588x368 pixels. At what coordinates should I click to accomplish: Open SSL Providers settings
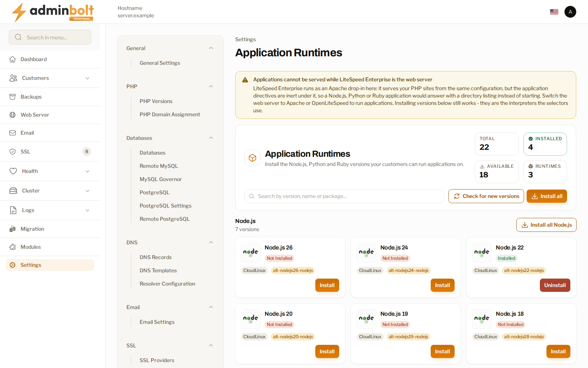[x=157, y=360]
